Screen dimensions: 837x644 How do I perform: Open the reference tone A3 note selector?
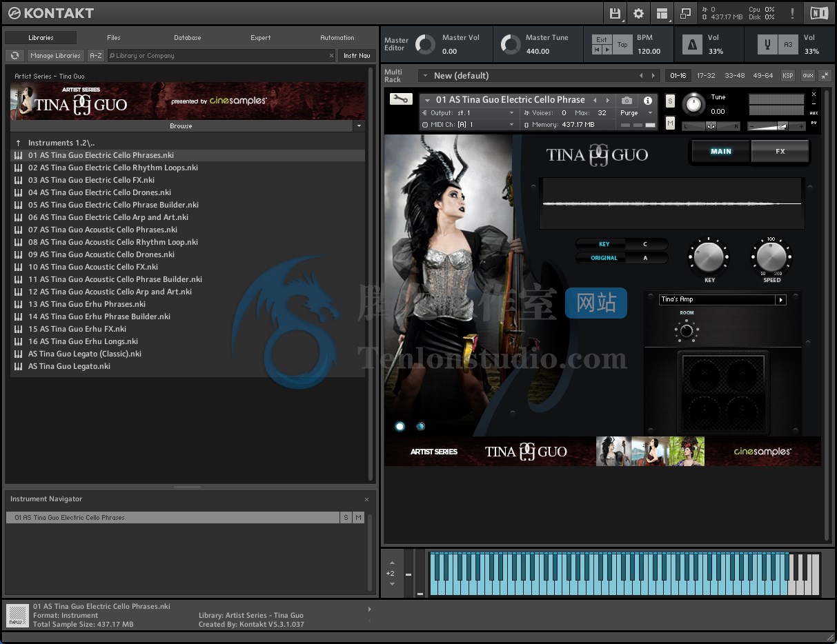pos(788,45)
